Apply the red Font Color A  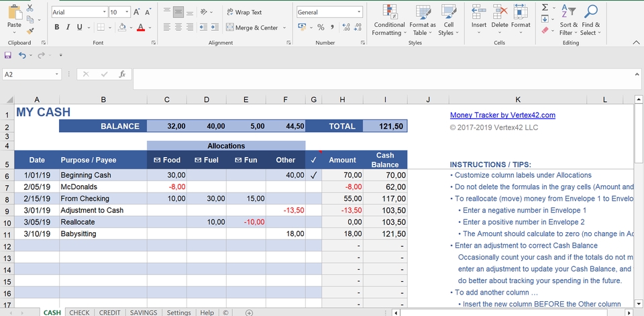point(141,28)
